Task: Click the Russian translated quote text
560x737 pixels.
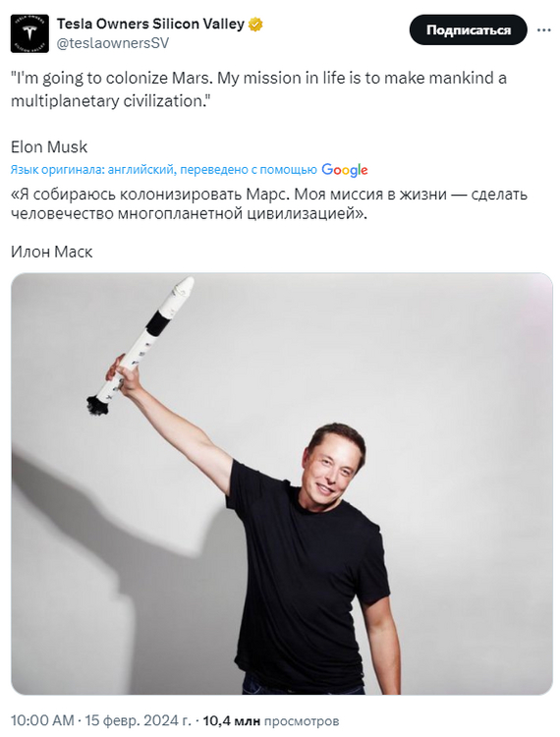Action: point(269,204)
